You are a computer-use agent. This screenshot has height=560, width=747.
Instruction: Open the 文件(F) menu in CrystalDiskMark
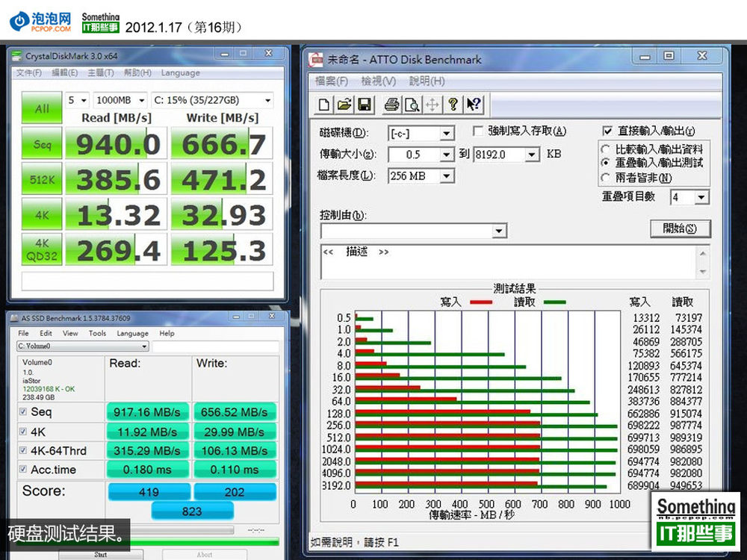click(29, 73)
